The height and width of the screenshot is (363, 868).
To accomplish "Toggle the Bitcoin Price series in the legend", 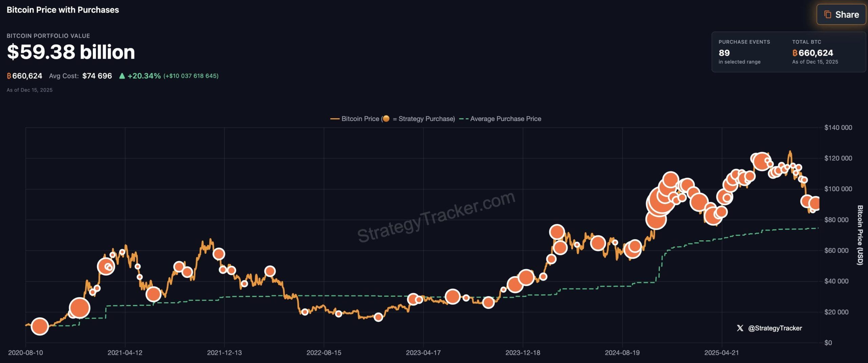I will point(360,119).
